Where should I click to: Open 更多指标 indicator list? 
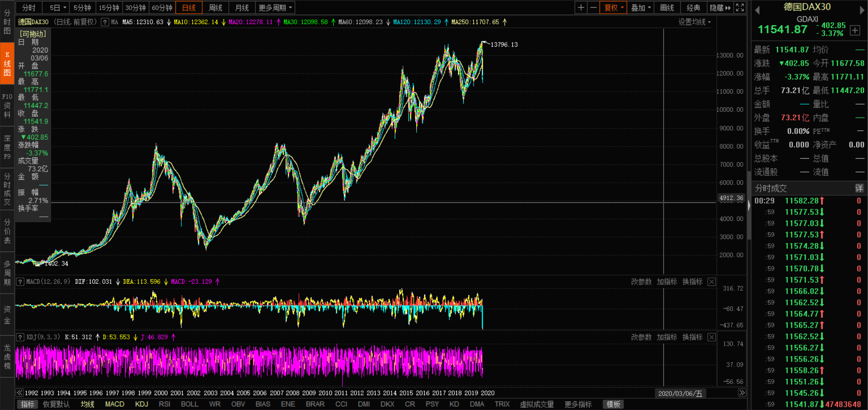[x=578, y=404]
